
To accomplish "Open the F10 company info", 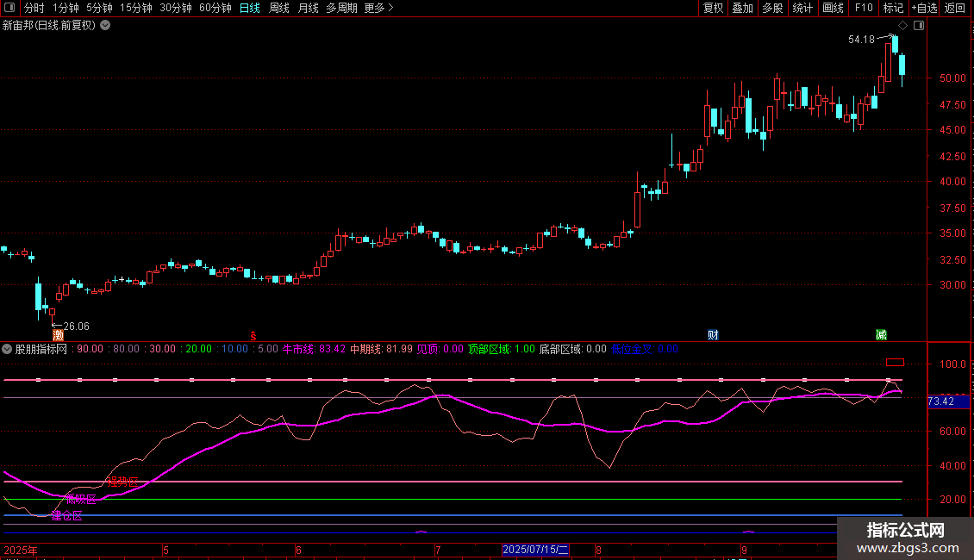I will (863, 8).
